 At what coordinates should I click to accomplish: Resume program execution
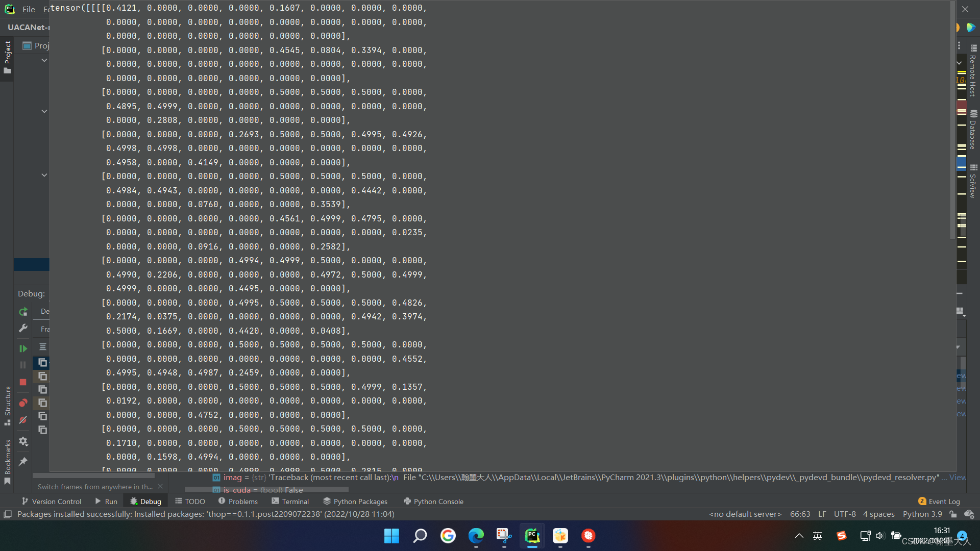tap(23, 348)
